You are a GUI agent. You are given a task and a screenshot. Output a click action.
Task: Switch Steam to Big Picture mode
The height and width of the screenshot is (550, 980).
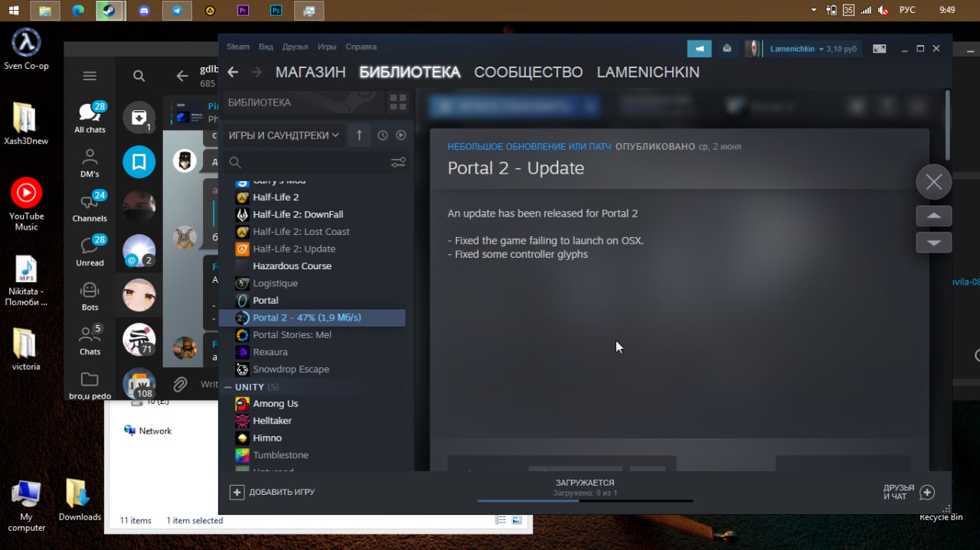880,48
